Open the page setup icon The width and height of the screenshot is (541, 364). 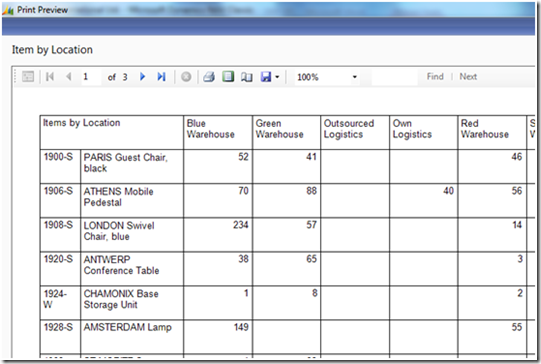point(246,77)
